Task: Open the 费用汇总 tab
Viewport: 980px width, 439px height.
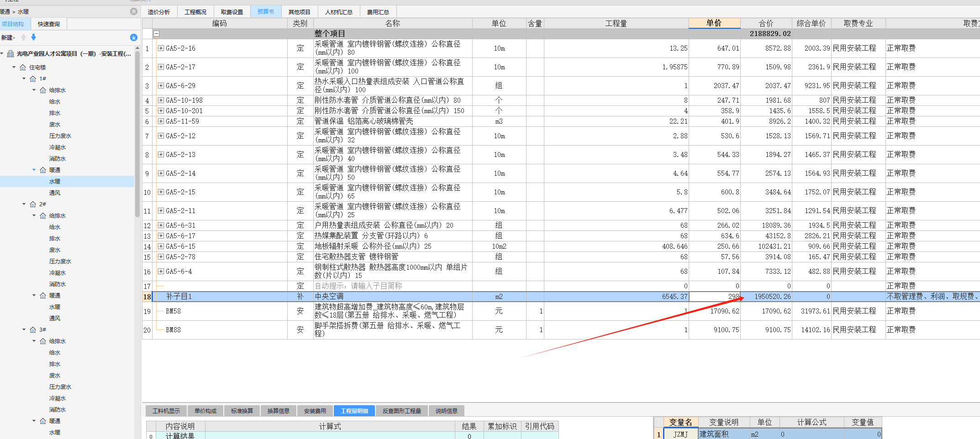Action: [378, 12]
